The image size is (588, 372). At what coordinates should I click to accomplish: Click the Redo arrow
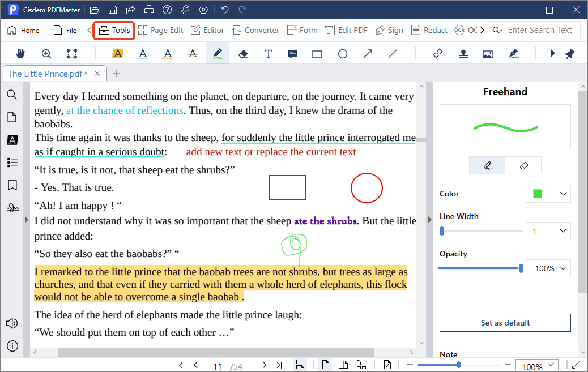pos(242,10)
